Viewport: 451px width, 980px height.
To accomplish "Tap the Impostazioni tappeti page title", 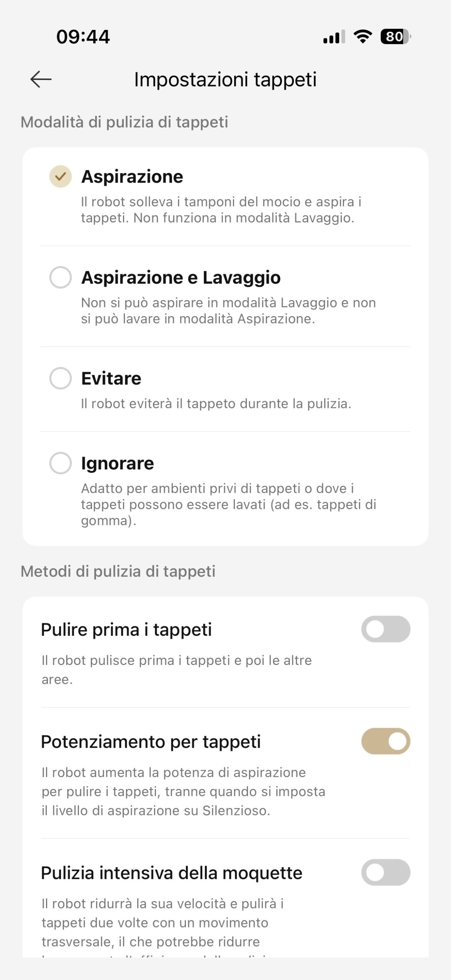I will click(x=225, y=80).
